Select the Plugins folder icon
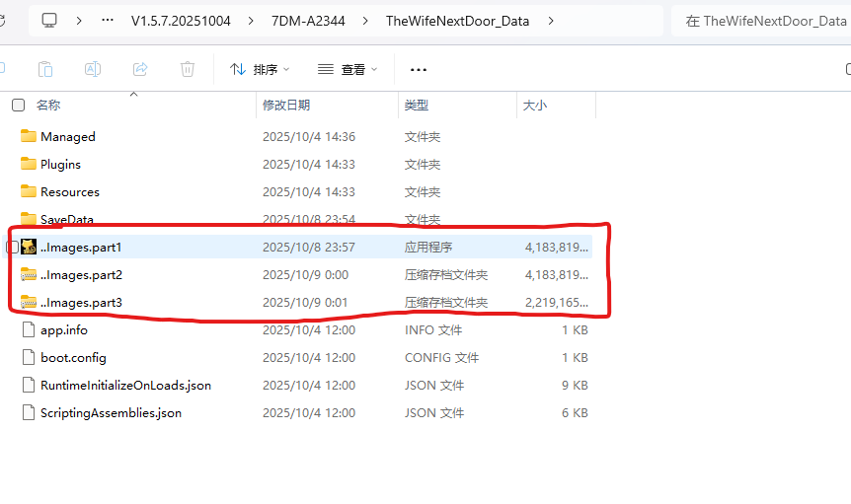The height and width of the screenshot is (504, 851). point(29,164)
